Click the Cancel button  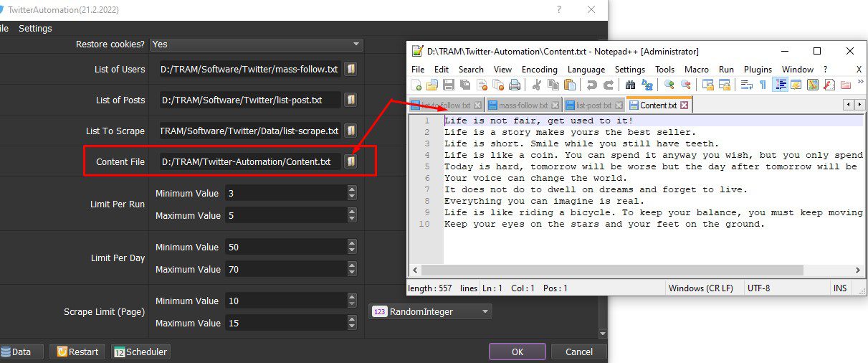(x=578, y=352)
